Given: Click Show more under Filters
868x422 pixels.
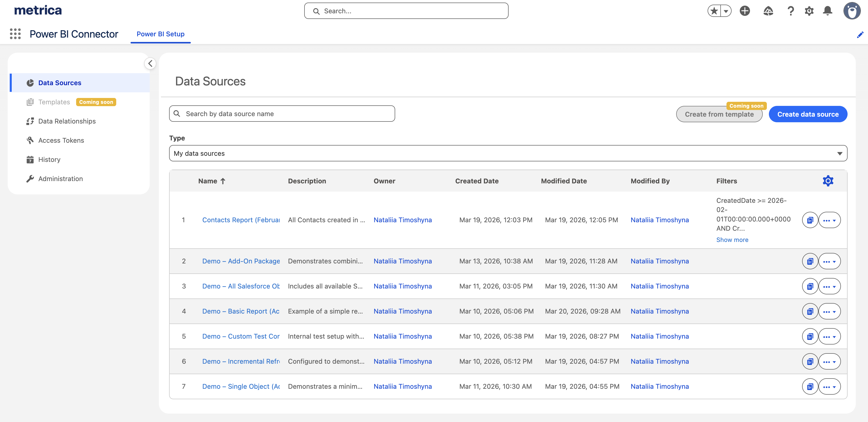Looking at the screenshot, I should (732, 239).
